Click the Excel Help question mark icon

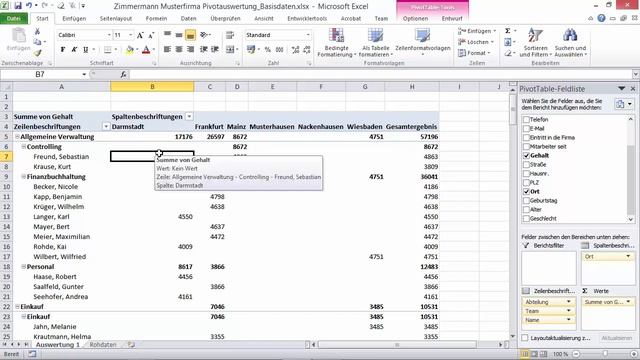601,18
